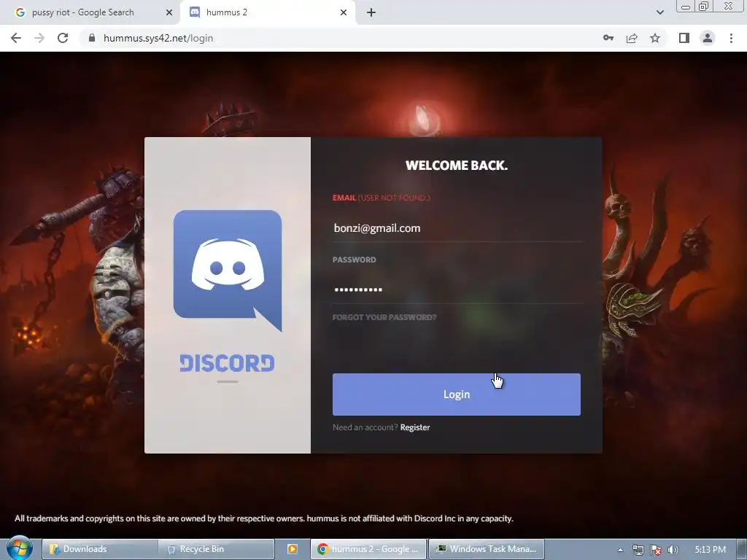Click the Register link
Image resolution: width=747 pixels, height=560 pixels.
click(415, 427)
